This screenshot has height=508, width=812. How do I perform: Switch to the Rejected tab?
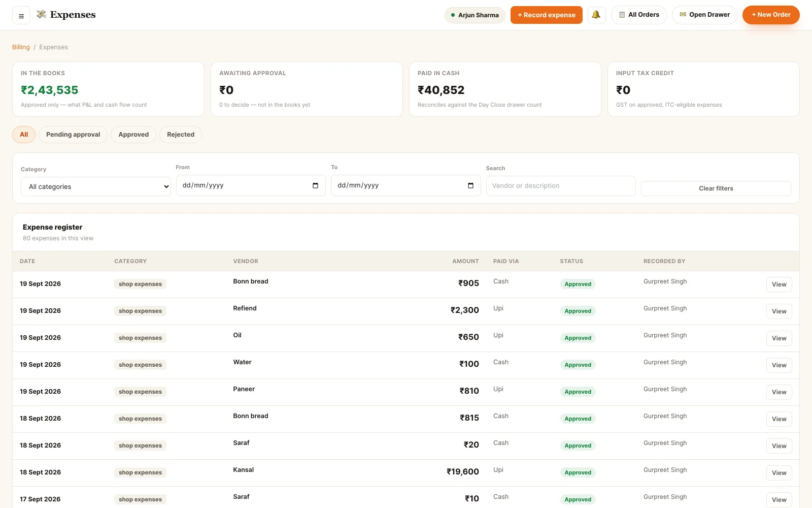point(181,135)
